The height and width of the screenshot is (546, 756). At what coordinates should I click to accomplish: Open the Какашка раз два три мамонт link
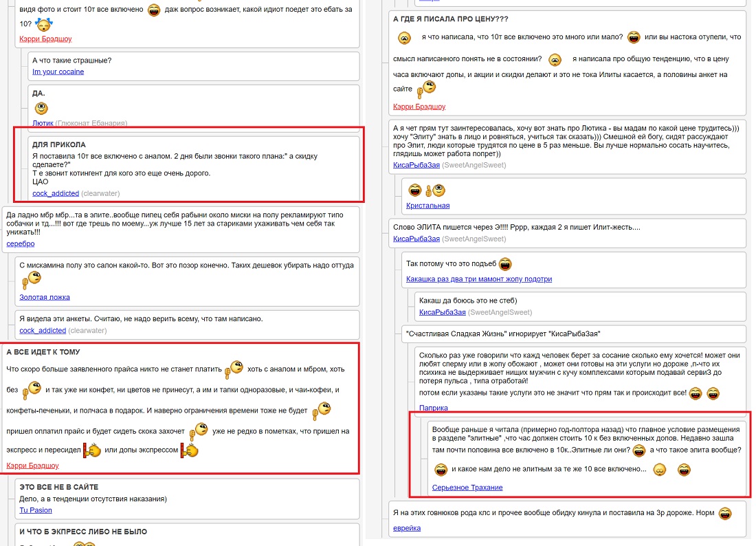[x=479, y=279]
